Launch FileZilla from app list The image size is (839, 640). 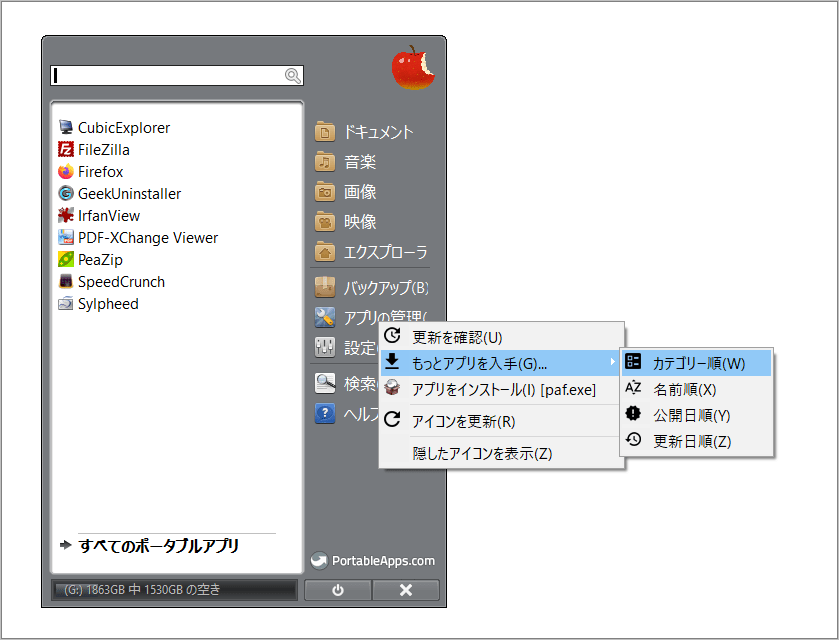tap(104, 149)
